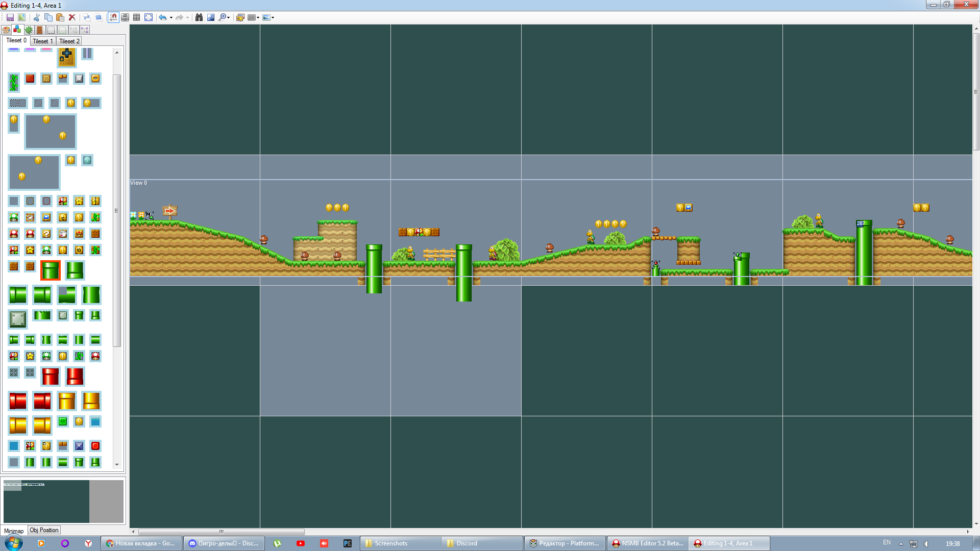Switch to the Obj Position tab
Screen dimensions: 980x551
tap(44, 530)
